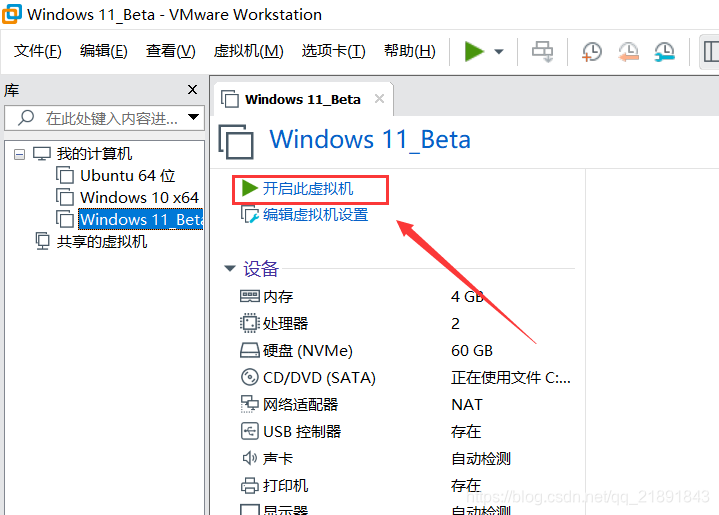Open the 编辑(E) menu
719x515 pixels.
click(x=104, y=50)
